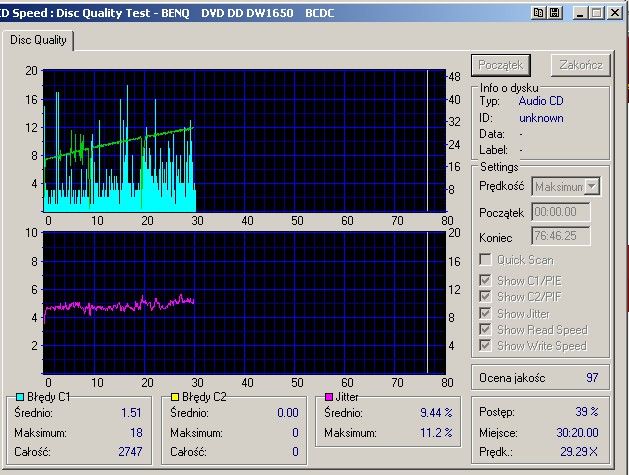Click the C1 Całość value 2747

tap(130, 452)
